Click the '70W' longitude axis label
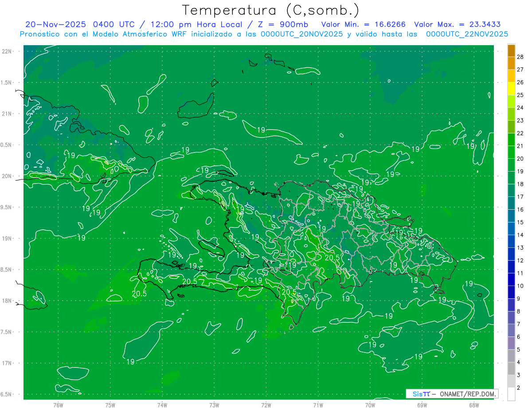The image size is (532, 411). pyautogui.click(x=370, y=405)
